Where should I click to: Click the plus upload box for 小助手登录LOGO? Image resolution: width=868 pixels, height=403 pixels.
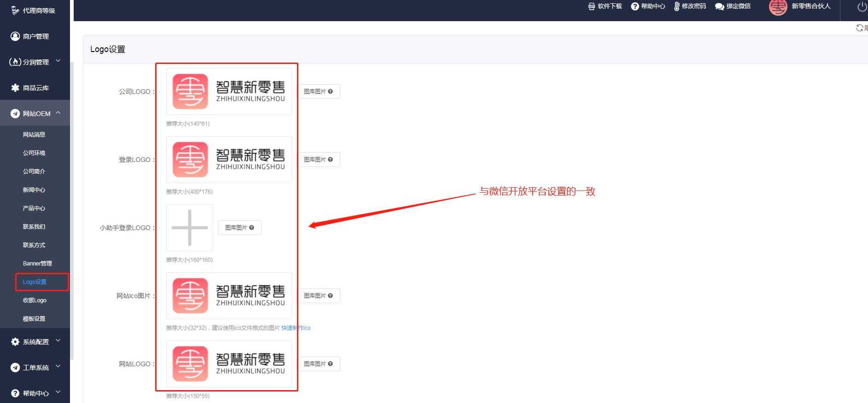190,228
